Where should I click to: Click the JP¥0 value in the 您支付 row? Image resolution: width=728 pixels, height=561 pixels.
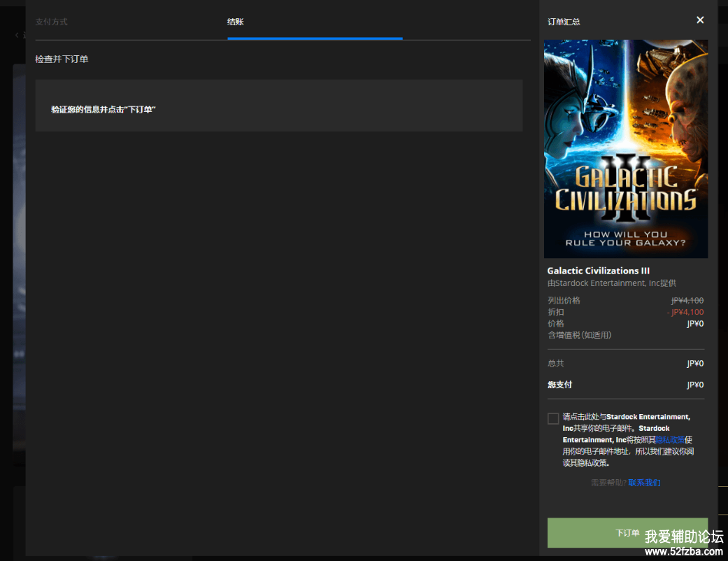point(696,385)
